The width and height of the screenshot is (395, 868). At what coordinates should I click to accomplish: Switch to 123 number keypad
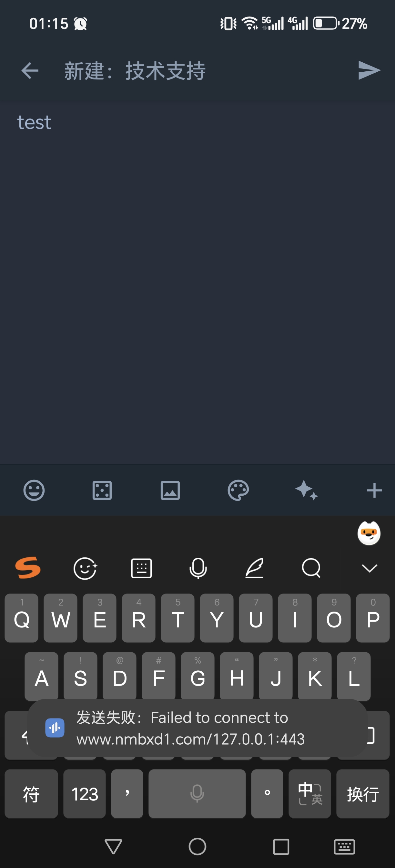85,793
